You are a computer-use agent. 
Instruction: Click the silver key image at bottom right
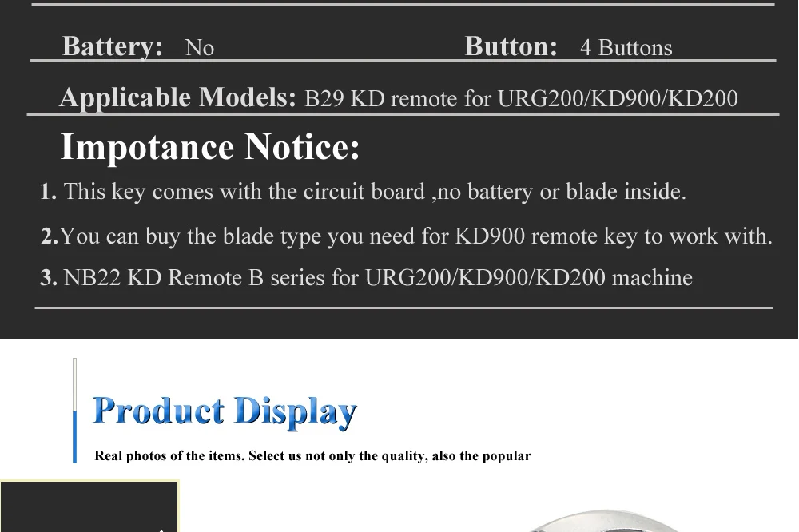point(605,521)
